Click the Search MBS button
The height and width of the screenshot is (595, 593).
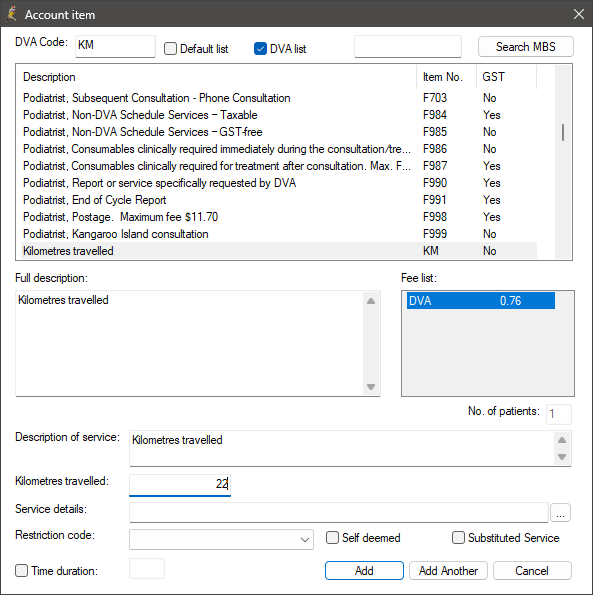tap(525, 47)
